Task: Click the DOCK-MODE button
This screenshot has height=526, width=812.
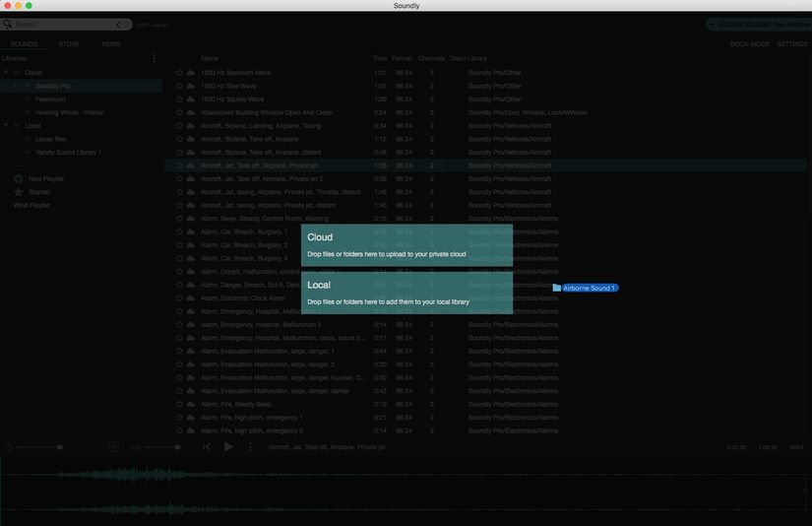Action: coord(750,44)
